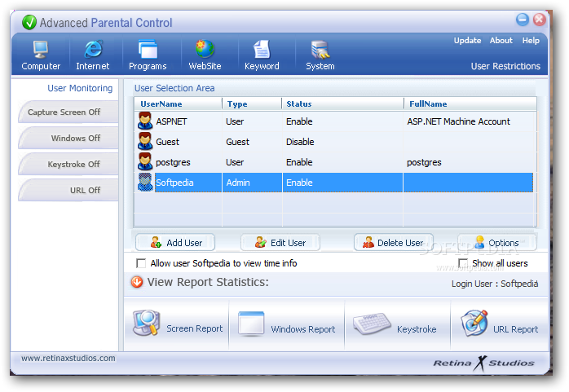Sort by UserName column header

coord(161,104)
